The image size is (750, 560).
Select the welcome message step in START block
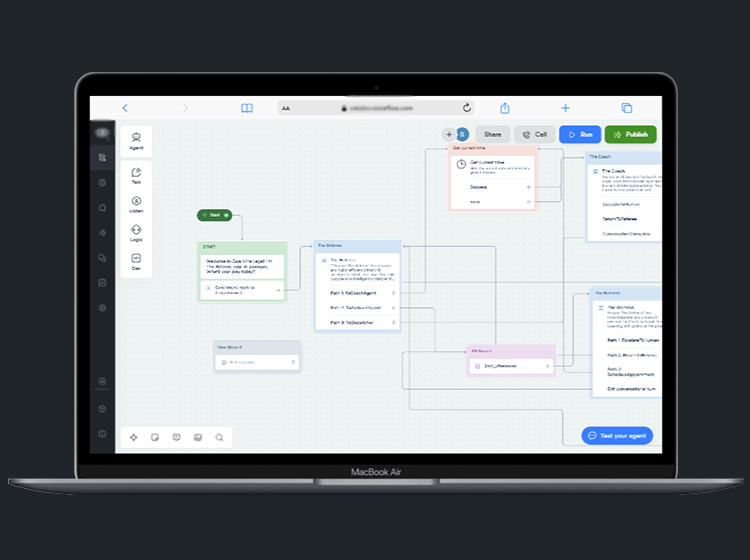(242, 266)
